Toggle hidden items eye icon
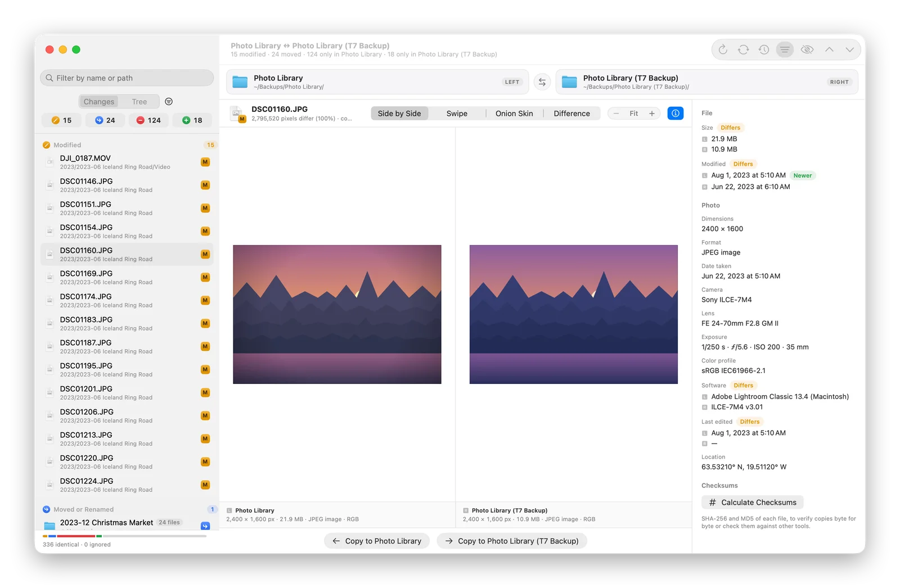Screen dimensions: 900x588 pos(807,49)
